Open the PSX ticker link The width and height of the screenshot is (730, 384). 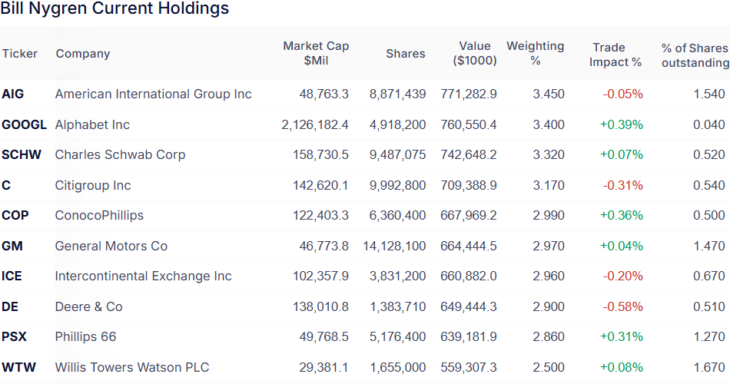(14, 337)
